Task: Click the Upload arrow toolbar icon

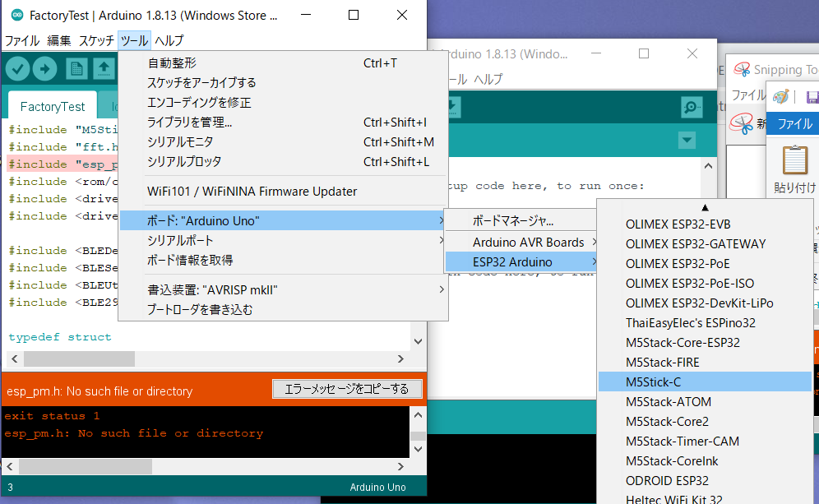Action: point(44,68)
